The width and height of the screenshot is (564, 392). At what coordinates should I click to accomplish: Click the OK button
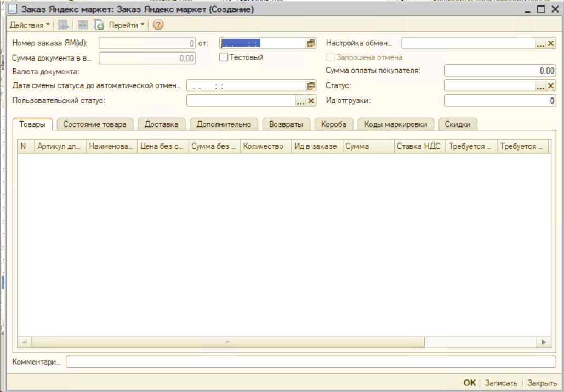click(469, 383)
